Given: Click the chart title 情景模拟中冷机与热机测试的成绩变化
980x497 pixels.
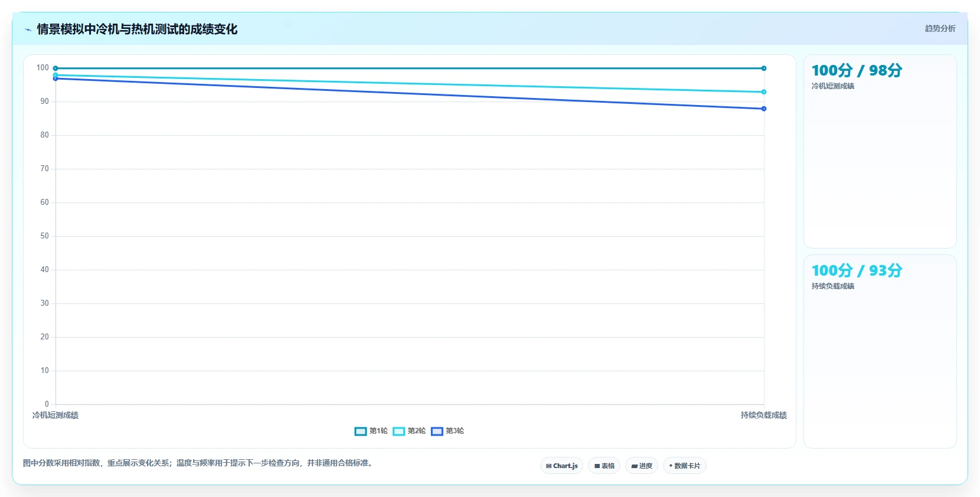Looking at the screenshot, I should (x=137, y=30).
